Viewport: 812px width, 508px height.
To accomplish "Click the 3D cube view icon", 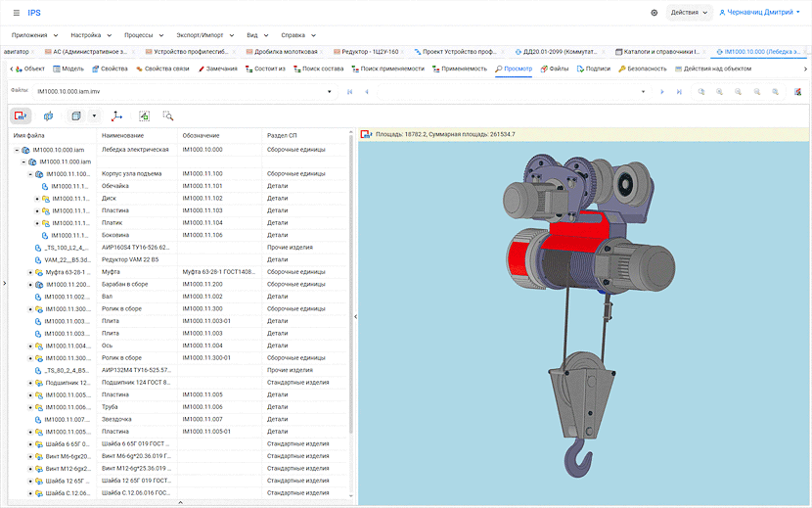I will 76,115.
